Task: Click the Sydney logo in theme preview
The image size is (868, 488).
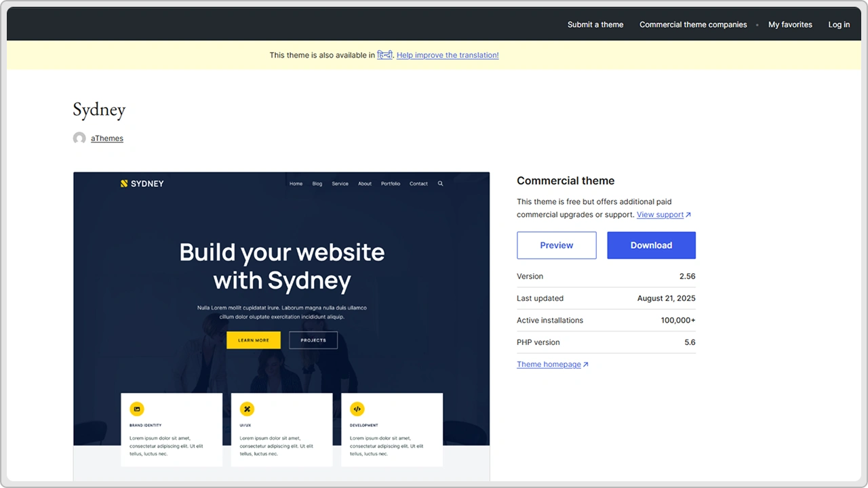Action: point(142,184)
